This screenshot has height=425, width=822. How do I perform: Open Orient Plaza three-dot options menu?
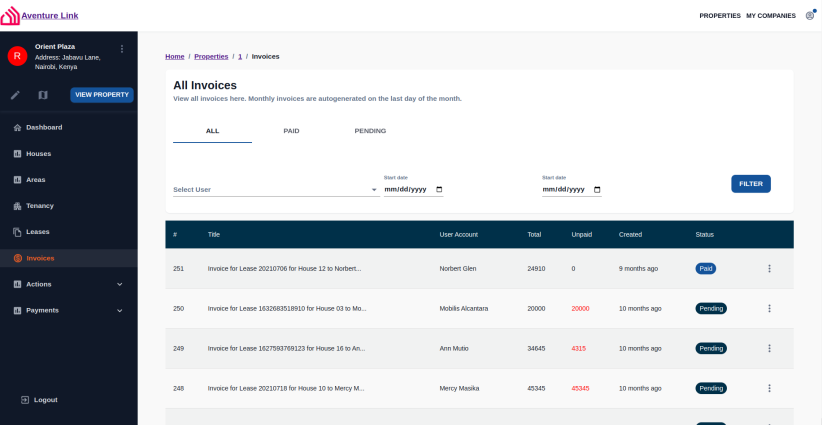coord(122,49)
